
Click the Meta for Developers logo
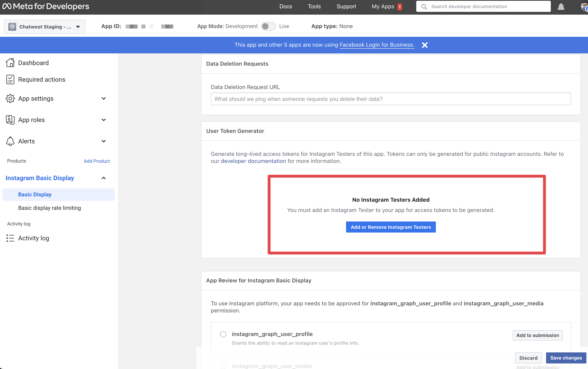click(46, 6)
